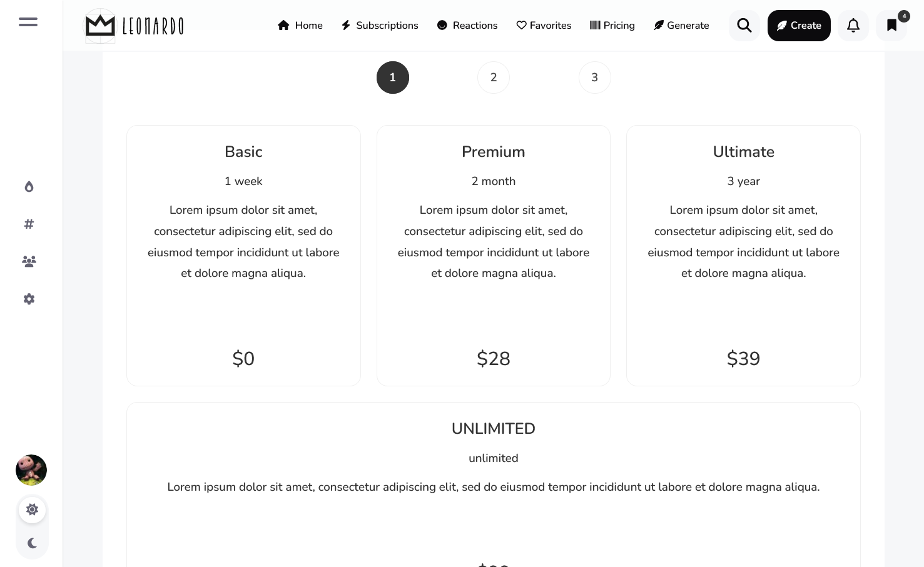Click the user avatar thumbnail

pos(31,470)
